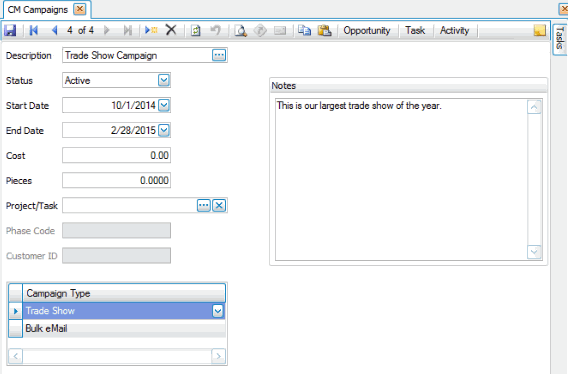Open the Start Date calendar dropdown
The height and width of the screenshot is (374, 568).
coord(164,105)
